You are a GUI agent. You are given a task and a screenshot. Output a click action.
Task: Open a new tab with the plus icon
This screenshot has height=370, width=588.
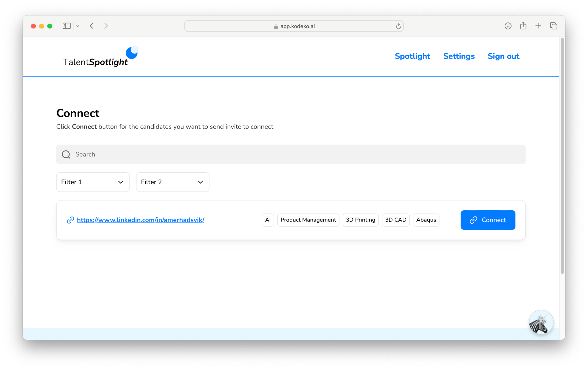click(538, 26)
